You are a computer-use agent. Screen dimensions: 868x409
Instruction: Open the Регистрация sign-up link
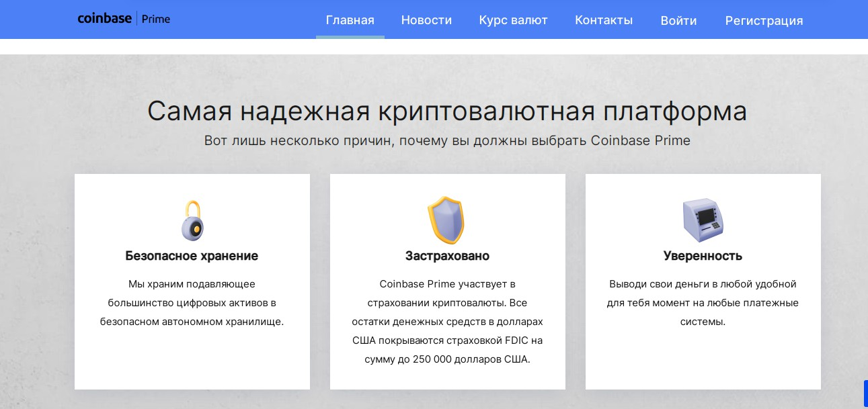click(x=764, y=20)
